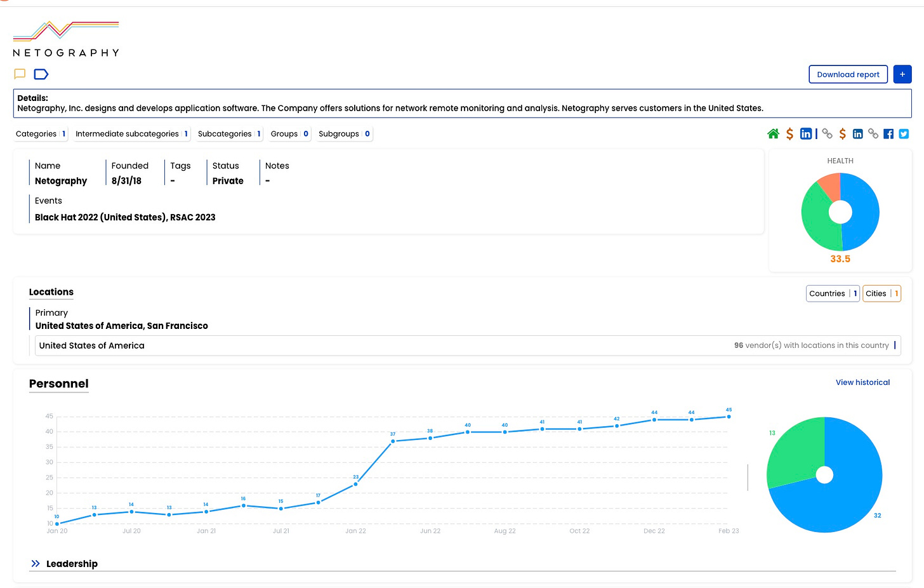Show the Cities 1 filter
Screen dimensions: 924x588
coord(881,293)
